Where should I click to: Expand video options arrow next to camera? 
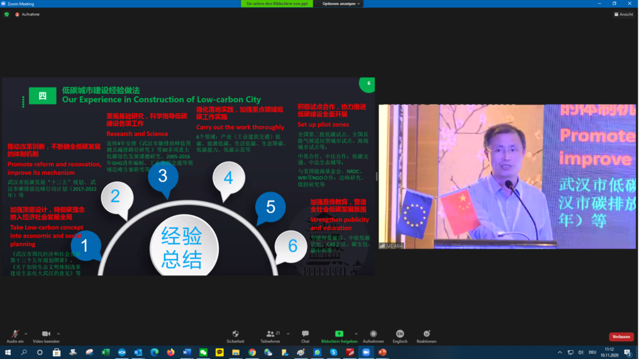(57, 334)
